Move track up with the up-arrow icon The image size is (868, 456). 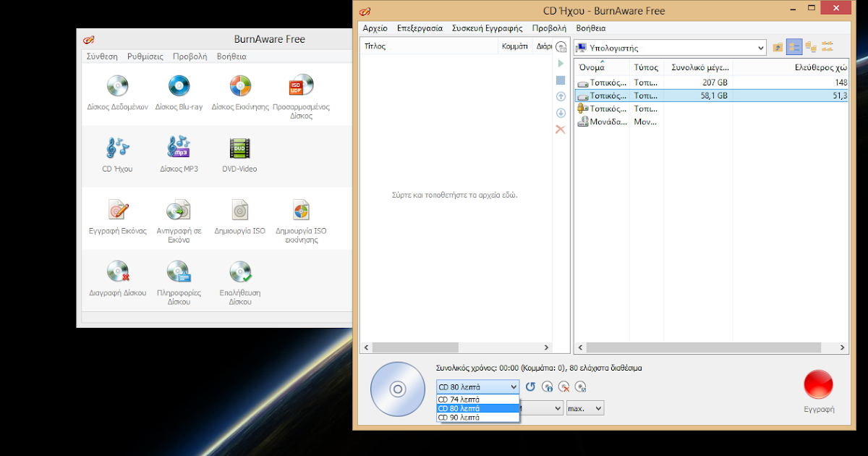click(x=561, y=96)
